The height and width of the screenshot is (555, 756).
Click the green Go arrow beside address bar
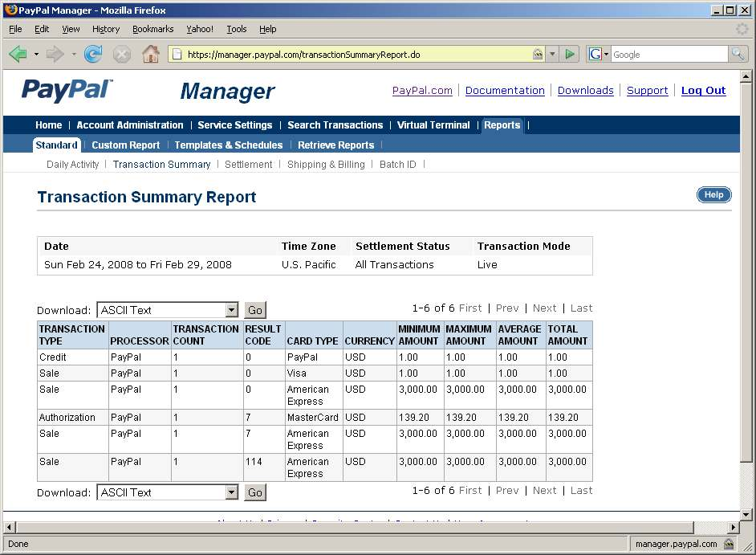570,55
